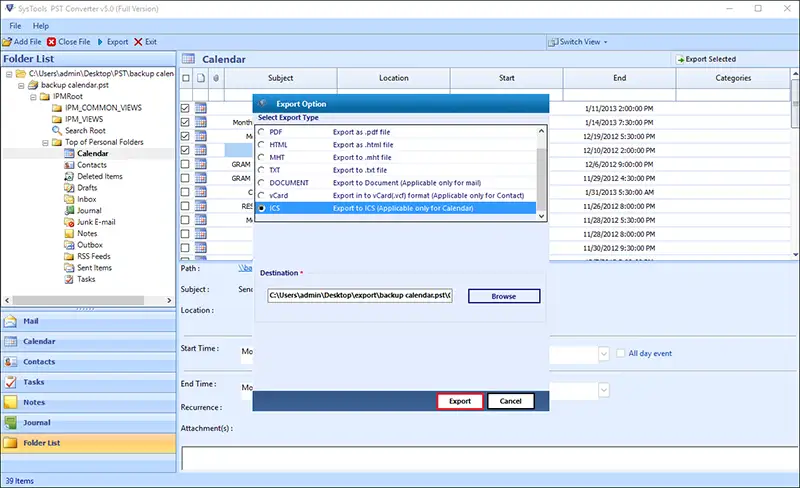Open the Start Time dropdown arrow
This screenshot has height=488, width=800.
(x=604, y=353)
